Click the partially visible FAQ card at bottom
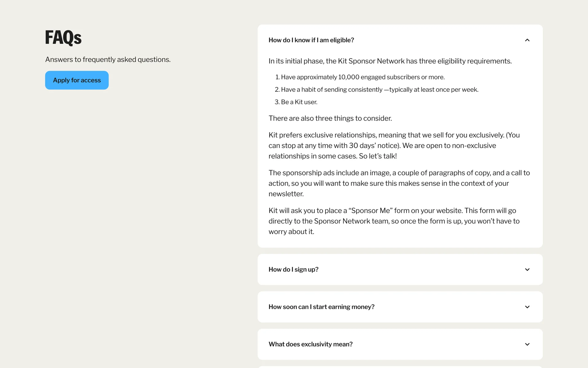Screen dimensions: 588x368 (x=400, y=367)
